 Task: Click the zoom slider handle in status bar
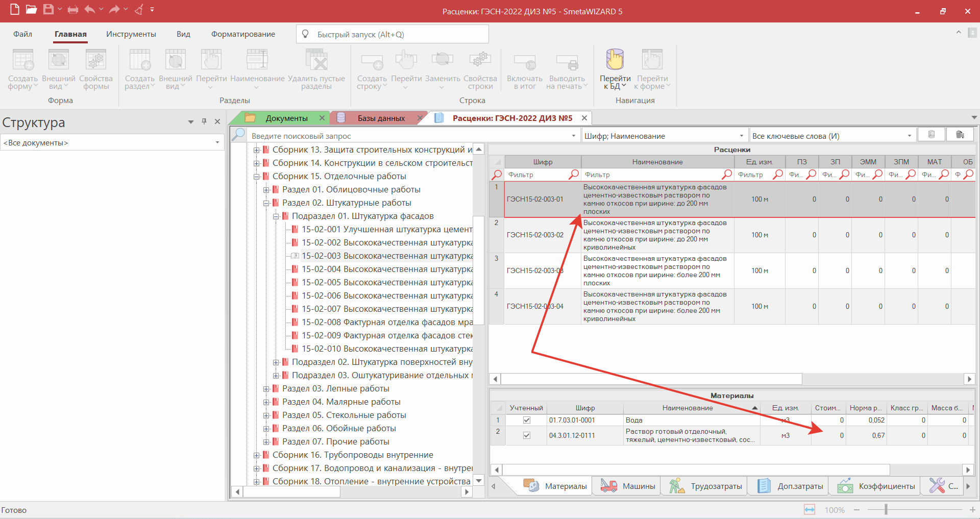[x=886, y=509]
